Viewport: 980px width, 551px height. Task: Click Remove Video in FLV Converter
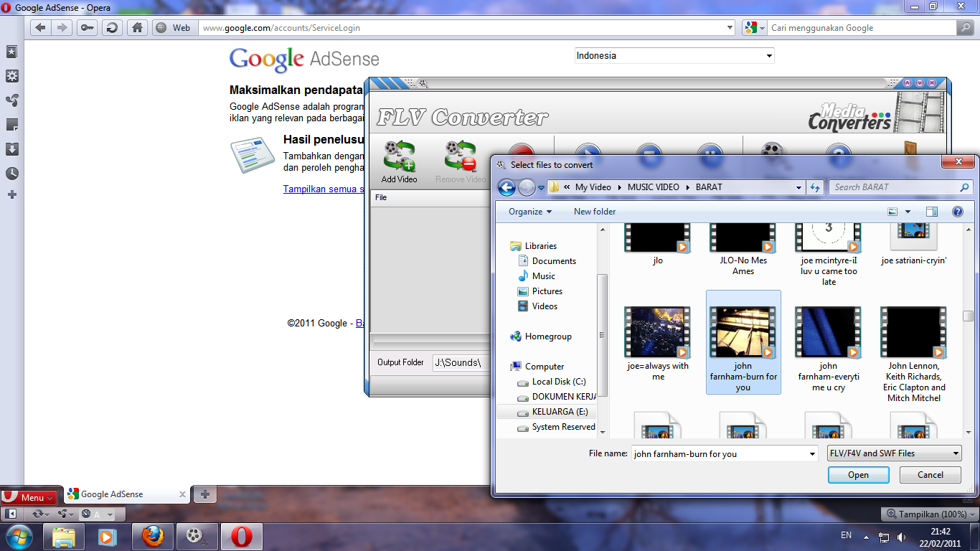pyautogui.click(x=461, y=161)
